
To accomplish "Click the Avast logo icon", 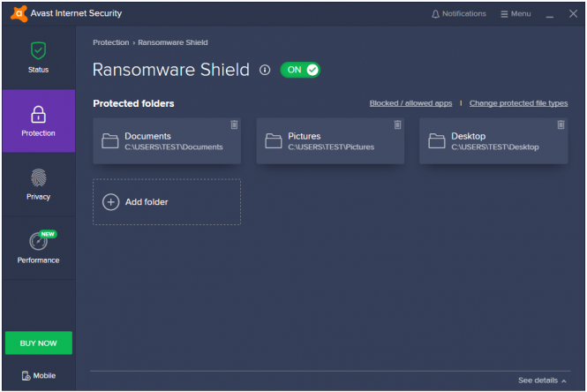I will [19, 13].
